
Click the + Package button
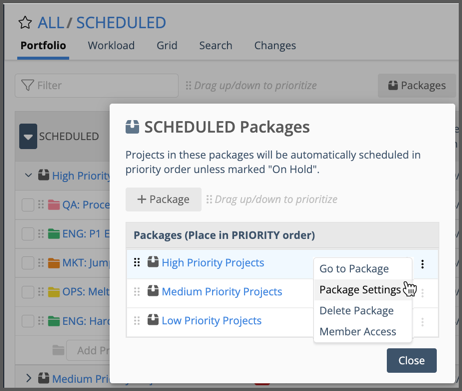[163, 199]
